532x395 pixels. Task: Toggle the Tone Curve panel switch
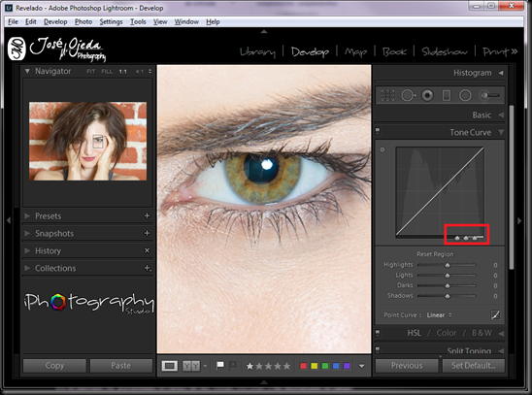[378, 131]
